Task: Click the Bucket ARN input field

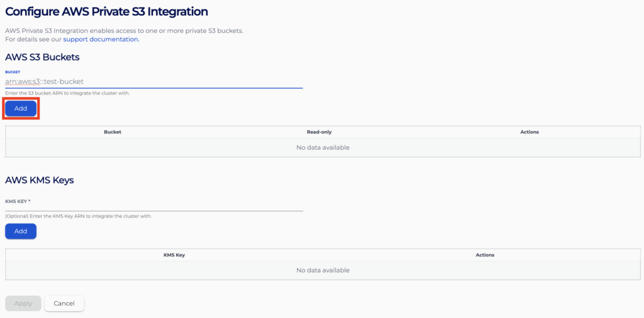Action: click(x=154, y=81)
